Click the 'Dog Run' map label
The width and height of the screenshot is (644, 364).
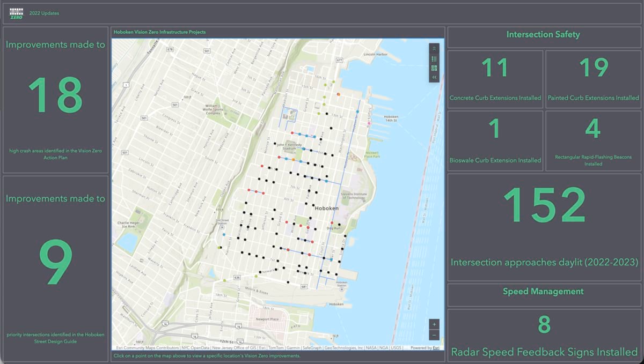(x=333, y=228)
